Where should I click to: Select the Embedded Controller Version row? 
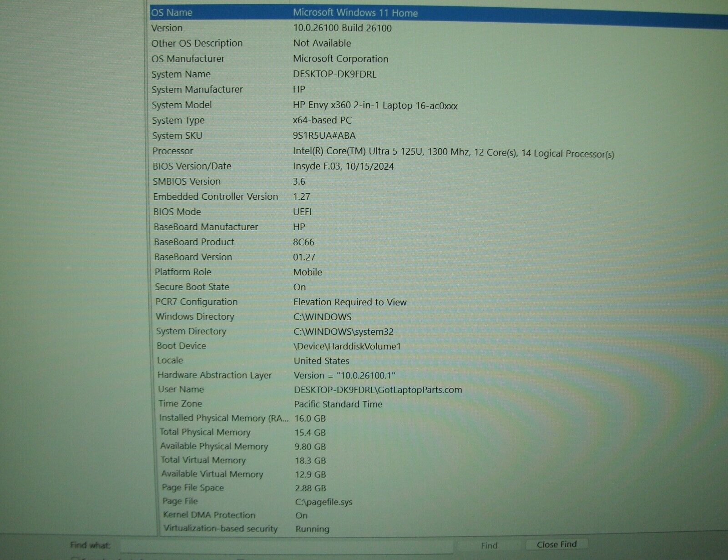(x=216, y=197)
